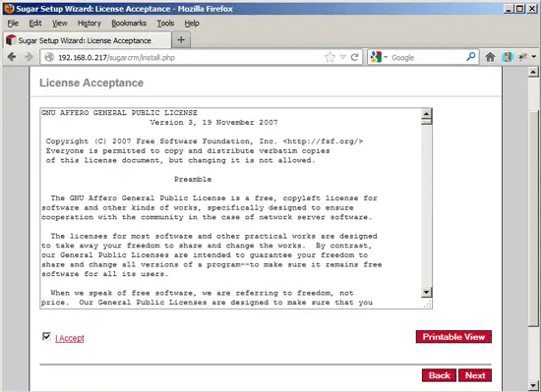Screen dimensions: 541x392
Task: Open the Bookmarks menu
Action: tap(129, 23)
